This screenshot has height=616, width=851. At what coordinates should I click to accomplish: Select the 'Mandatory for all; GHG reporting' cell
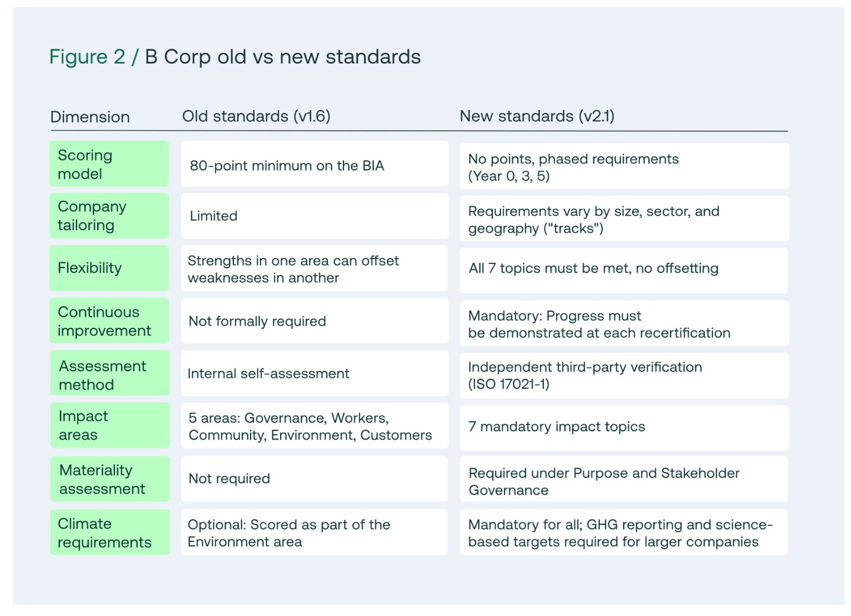624,533
